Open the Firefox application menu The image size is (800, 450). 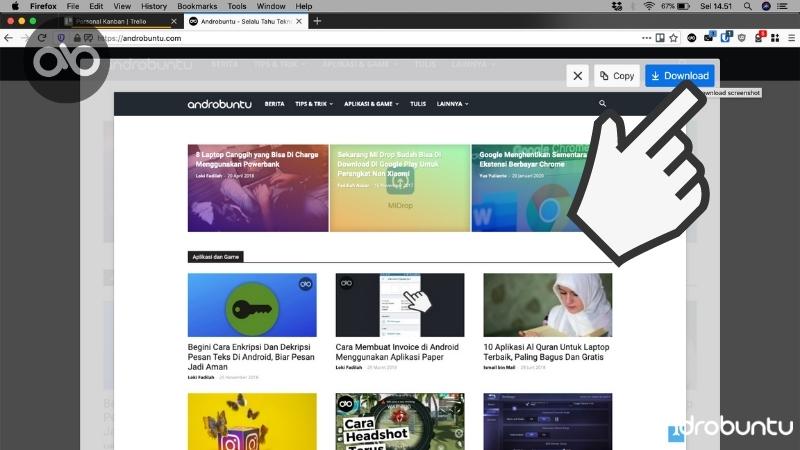coord(43,6)
